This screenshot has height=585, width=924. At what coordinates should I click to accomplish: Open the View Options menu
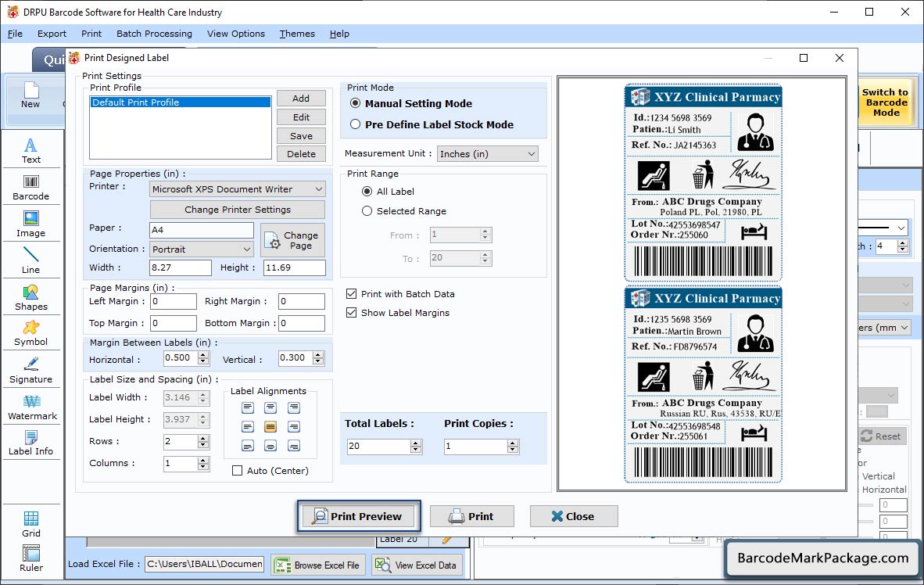pos(236,34)
